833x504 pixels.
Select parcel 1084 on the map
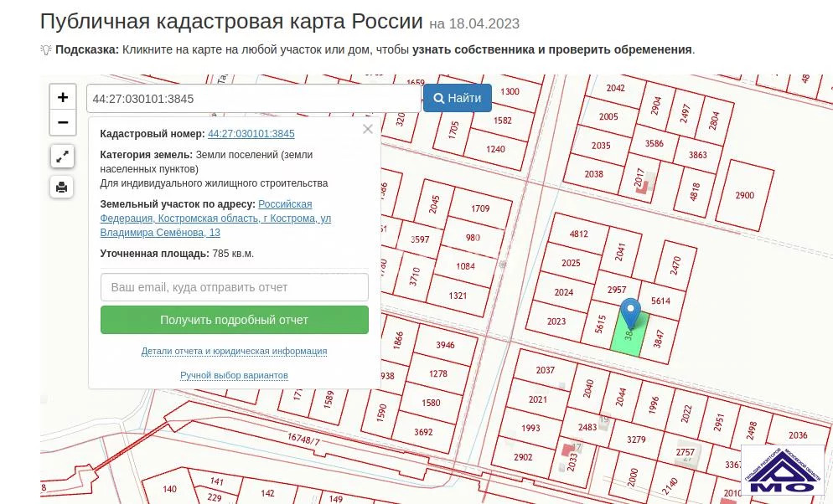click(x=465, y=266)
